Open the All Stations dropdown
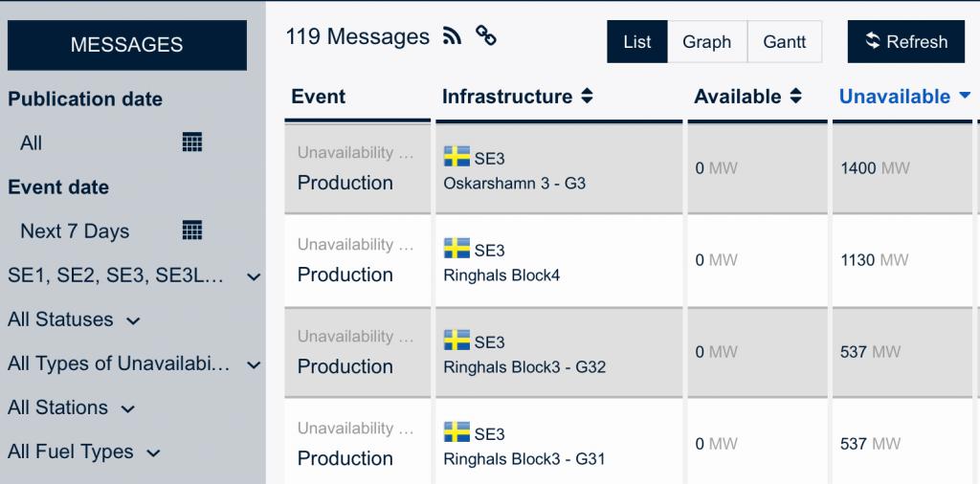980x484 pixels. click(71, 407)
